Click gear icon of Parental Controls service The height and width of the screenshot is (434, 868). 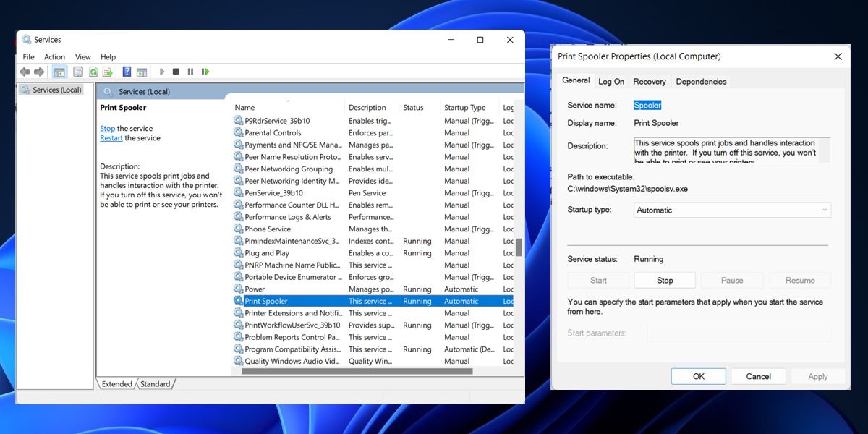(x=239, y=133)
